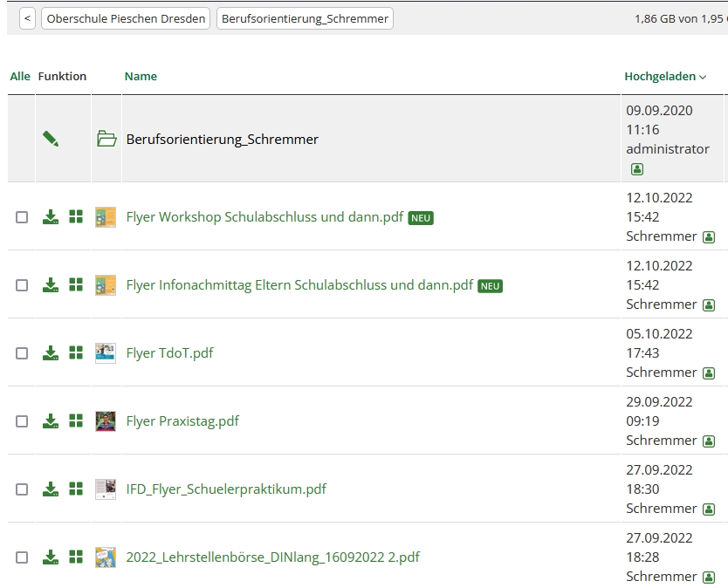Click the open folder icon of Berufsorientierung_Schremmer

click(106, 139)
